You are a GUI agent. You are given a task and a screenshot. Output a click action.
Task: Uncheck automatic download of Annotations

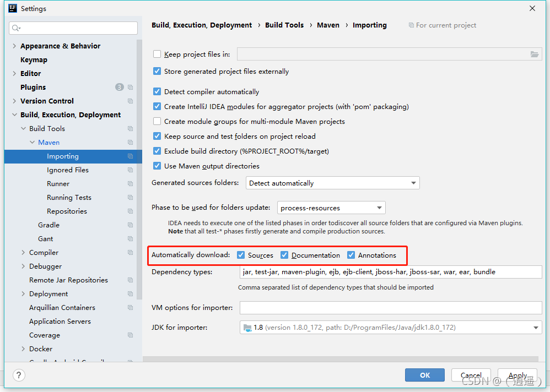click(351, 255)
